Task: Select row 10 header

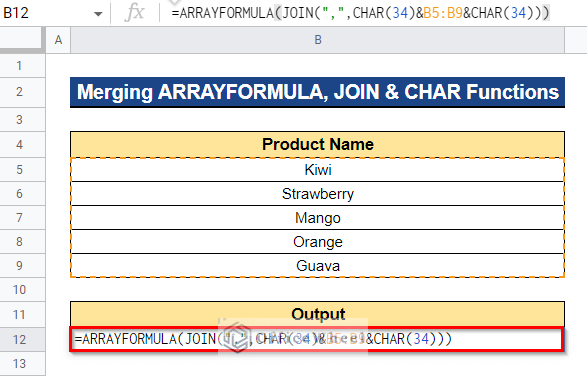Action: [22, 289]
